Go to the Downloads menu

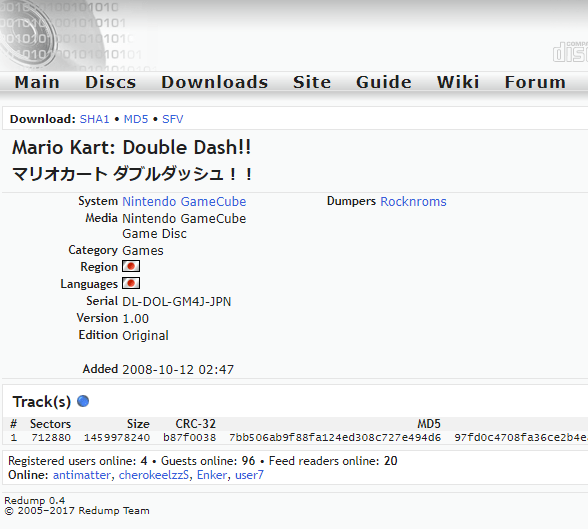pyautogui.click(x=214, y=82)
